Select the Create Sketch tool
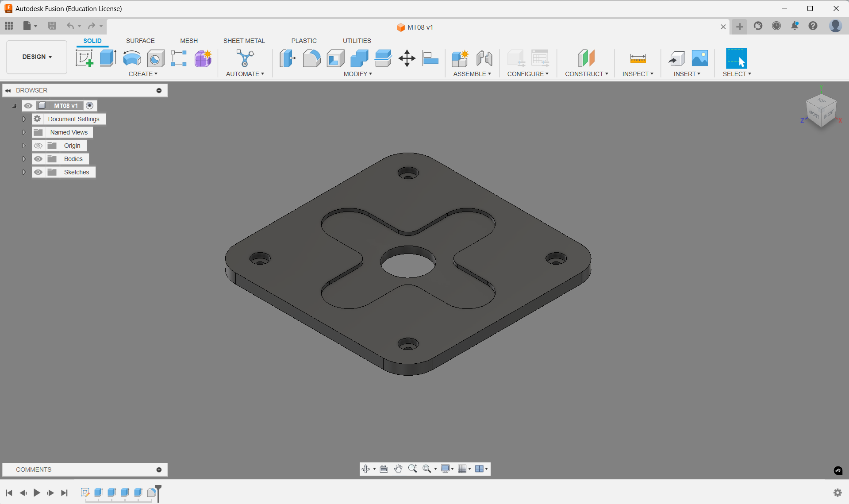Viewport: 849px width, 504px height. [84, 58]
